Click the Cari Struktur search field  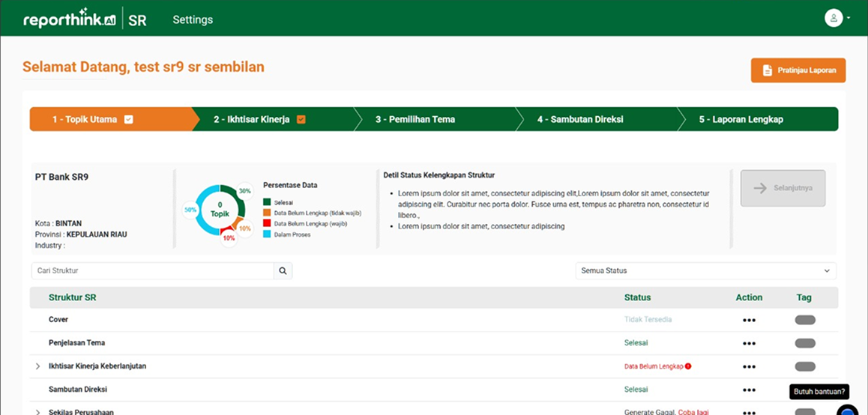(x=152, y=271)
